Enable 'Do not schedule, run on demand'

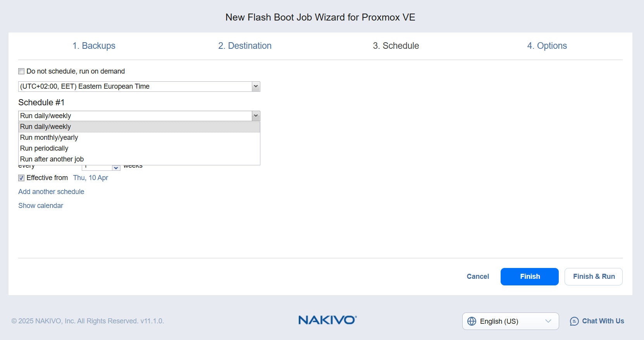pyautogui.click(x=22, y=71)
